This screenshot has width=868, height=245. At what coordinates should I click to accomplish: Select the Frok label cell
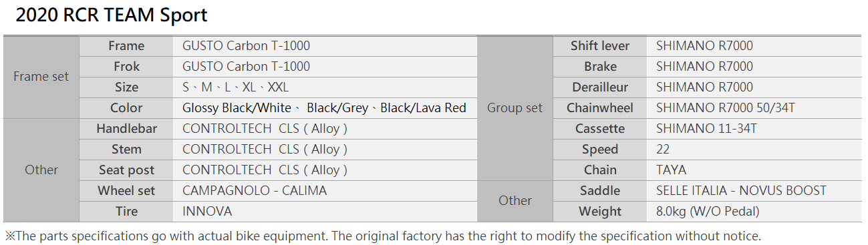[x=126, y=67]
